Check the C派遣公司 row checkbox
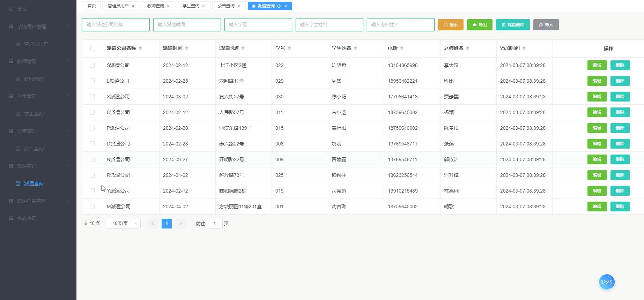Image resolution: width=644 pixels, height=300 pixels. [x=92, y=112]
